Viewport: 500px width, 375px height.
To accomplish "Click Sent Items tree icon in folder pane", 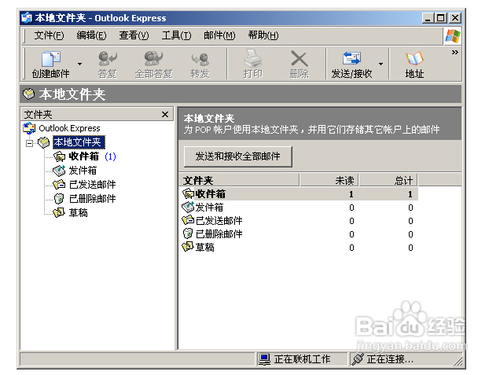I will tap(59, 184).
